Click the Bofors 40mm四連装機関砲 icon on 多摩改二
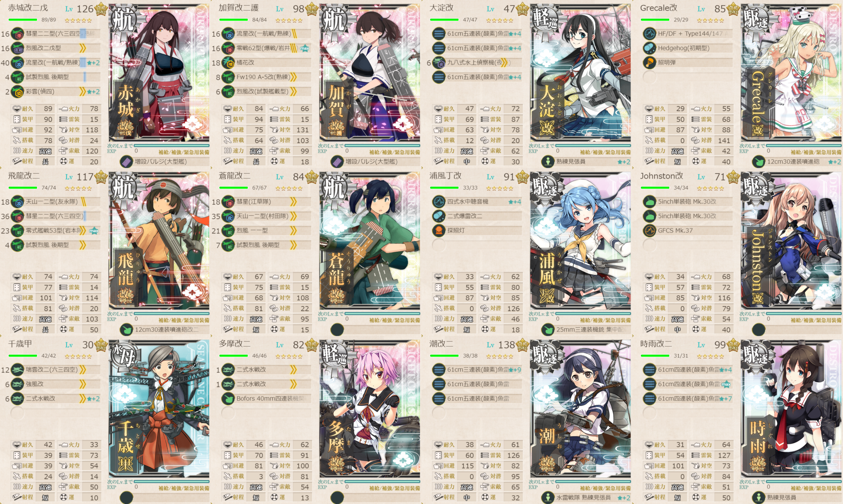 pyautogui.click(x=228, y=399)
